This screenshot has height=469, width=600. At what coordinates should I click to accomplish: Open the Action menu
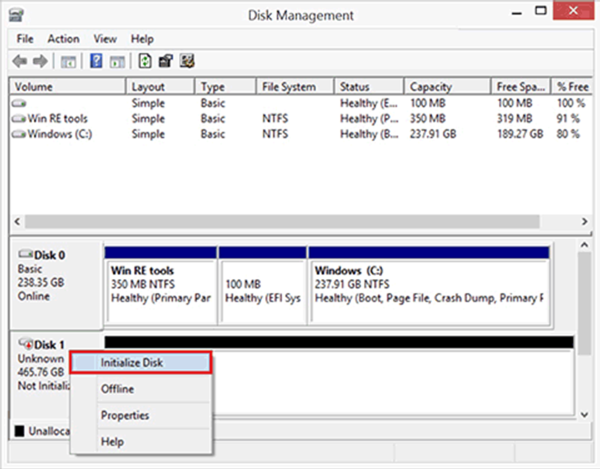tap(64, 39)
